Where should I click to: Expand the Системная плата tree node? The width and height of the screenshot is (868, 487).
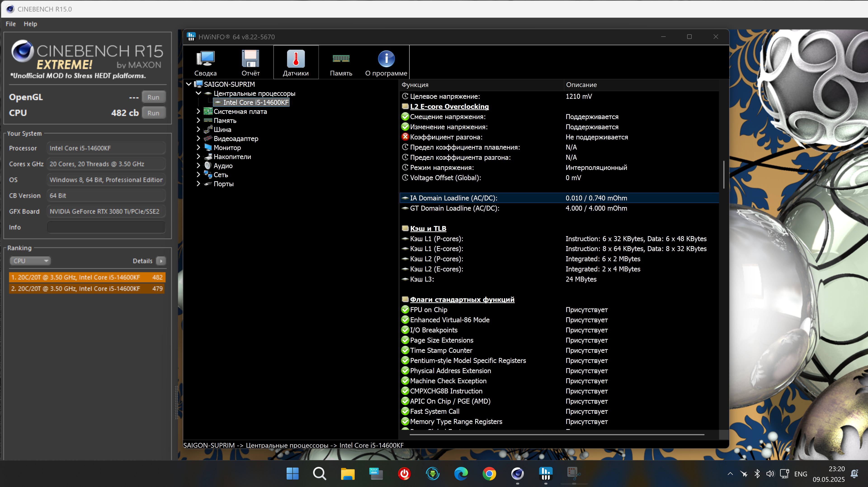(198, 111)
